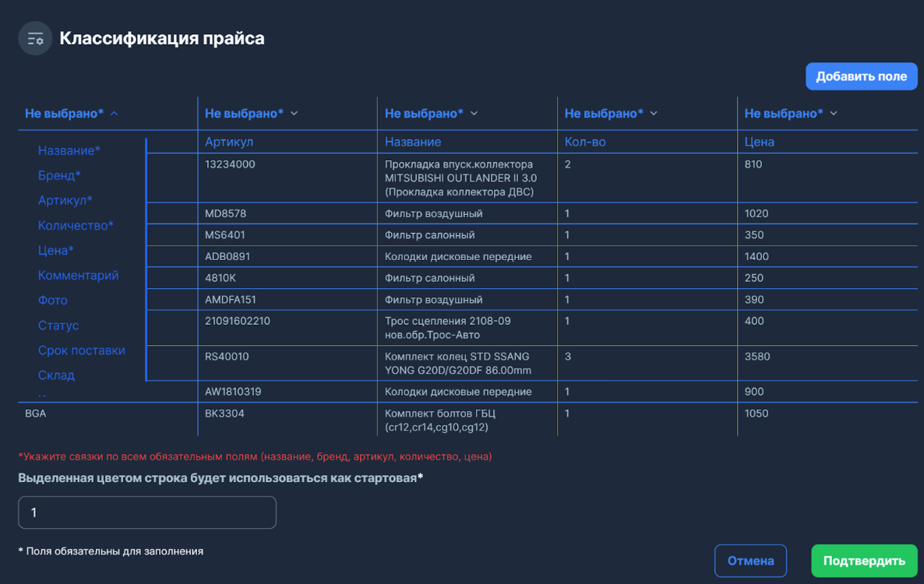Choose Бренд* from the field list
The height and width of the screenshot is (584, 924).
click(59, 175)
